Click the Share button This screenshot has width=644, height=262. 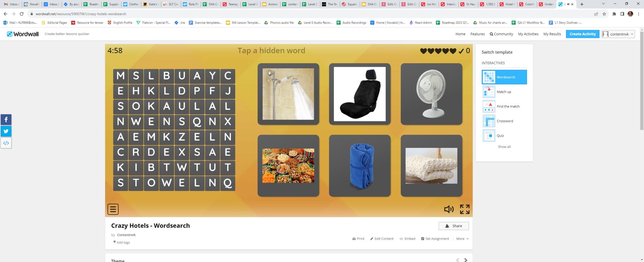point(454,226)
